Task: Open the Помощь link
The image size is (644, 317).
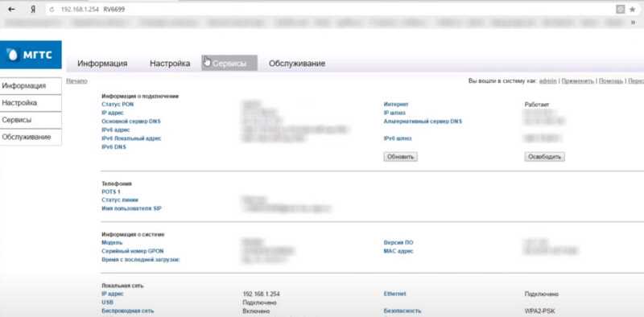Action: click(611, 81)
